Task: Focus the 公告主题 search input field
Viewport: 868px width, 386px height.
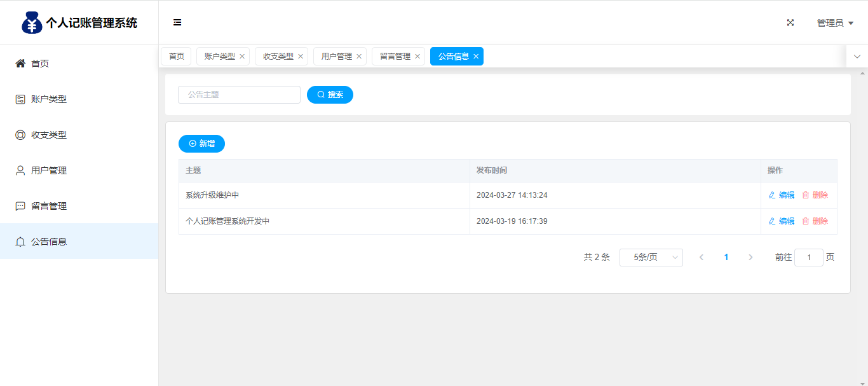Action: [x=239, y=95]
